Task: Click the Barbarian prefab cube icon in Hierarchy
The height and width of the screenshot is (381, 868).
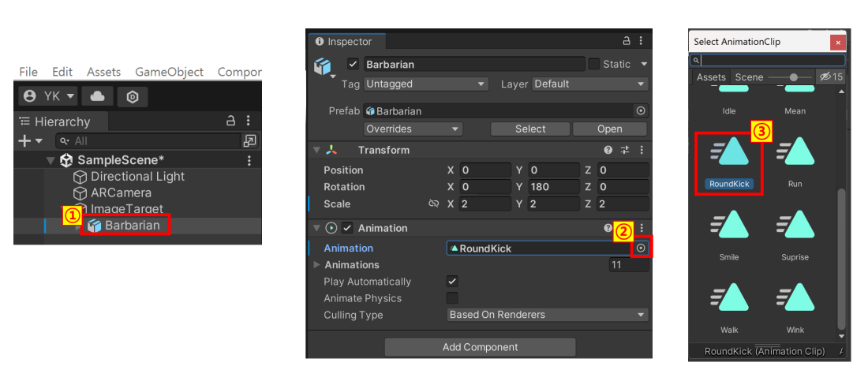Action: 95,226
